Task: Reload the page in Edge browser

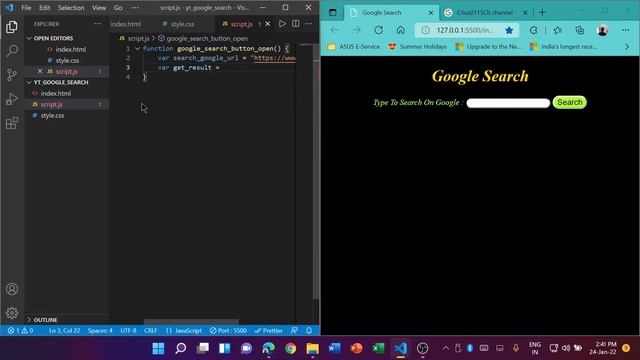Action: tap(378, 30)
